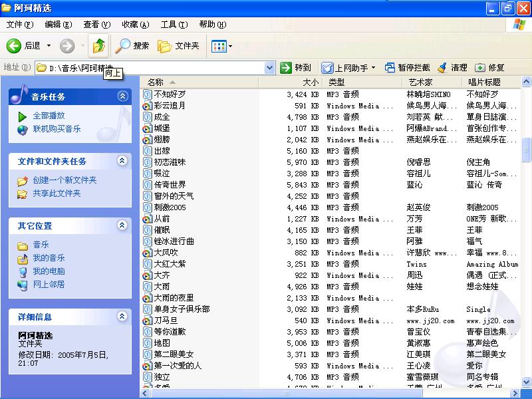Click the 全部播放 link

click(49, 116)
